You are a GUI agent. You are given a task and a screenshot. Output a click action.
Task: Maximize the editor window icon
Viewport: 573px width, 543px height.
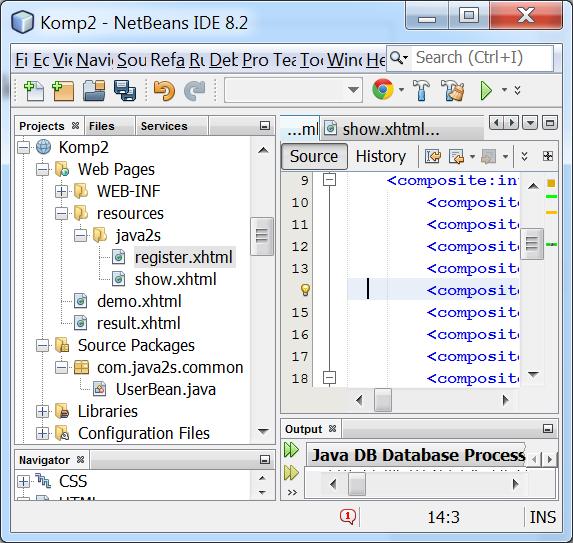coord(550,122)
